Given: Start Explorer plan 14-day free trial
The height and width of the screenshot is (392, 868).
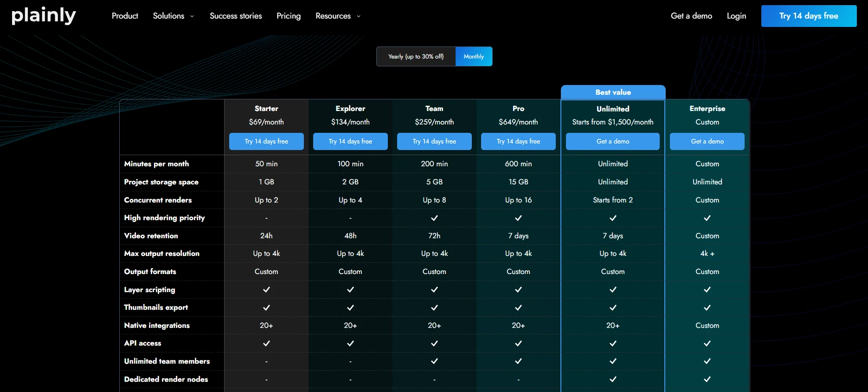Looking at the screenshot, I should (350, 141).
